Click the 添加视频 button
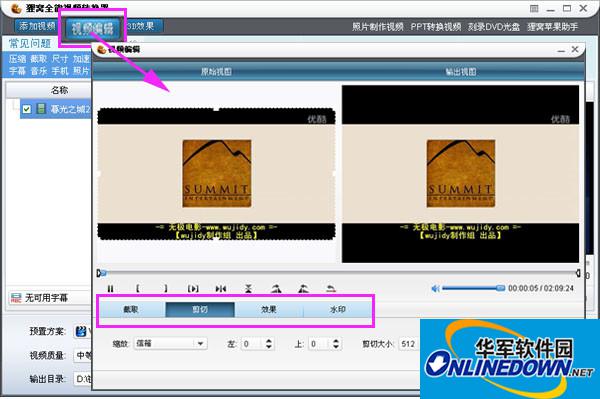The width and height of the screenshot is (600, 399). tap(37, 26)
